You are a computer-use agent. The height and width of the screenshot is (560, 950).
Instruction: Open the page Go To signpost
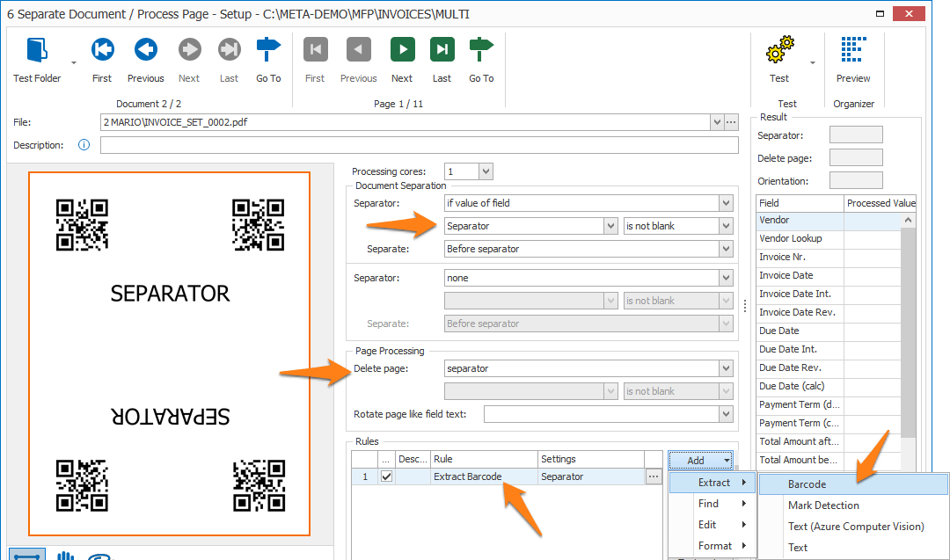click(481, 49)
